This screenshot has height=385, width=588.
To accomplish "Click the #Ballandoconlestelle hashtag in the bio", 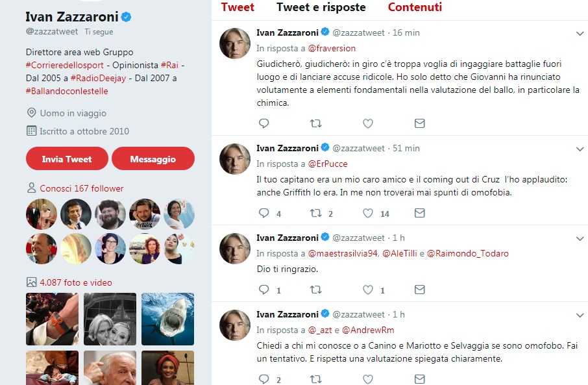I will point(67,91).
